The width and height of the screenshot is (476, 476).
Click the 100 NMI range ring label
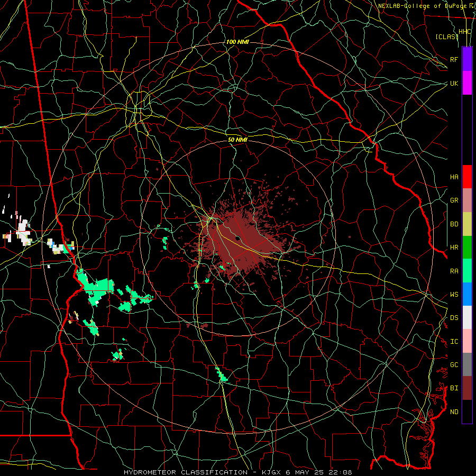pyautogui.click(x=237, y=42)
